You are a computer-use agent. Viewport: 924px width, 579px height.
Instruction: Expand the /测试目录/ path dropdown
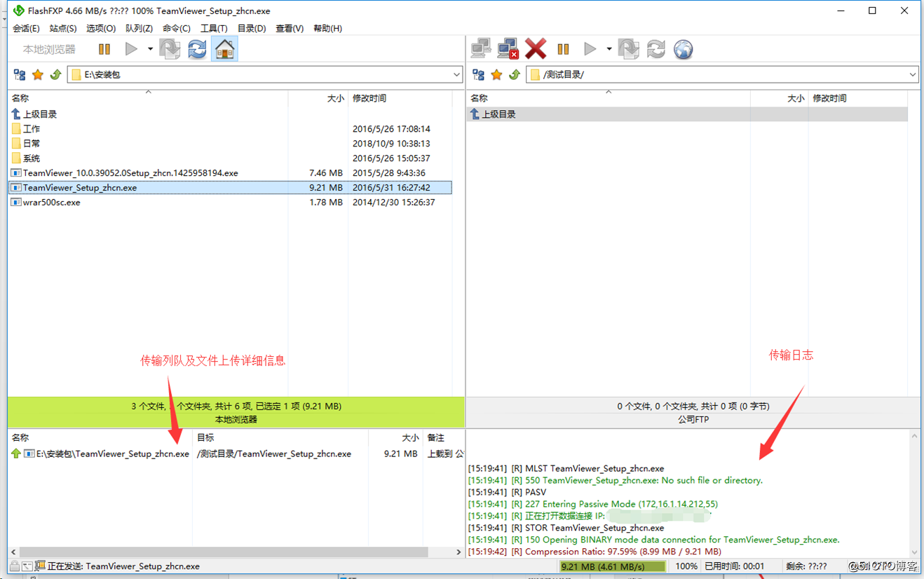point(913,75)
